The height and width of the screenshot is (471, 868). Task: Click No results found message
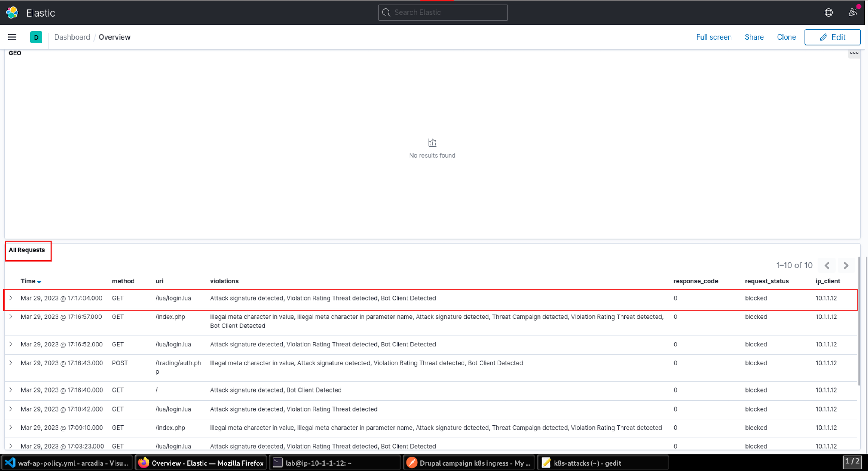point(432,155)
